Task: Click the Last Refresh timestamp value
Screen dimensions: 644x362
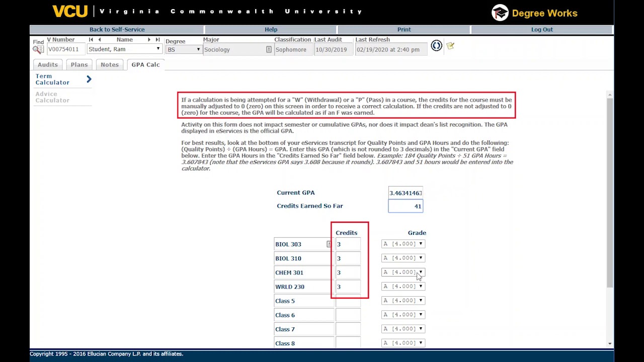Action: pyautogui.click(x=391, y=49)
